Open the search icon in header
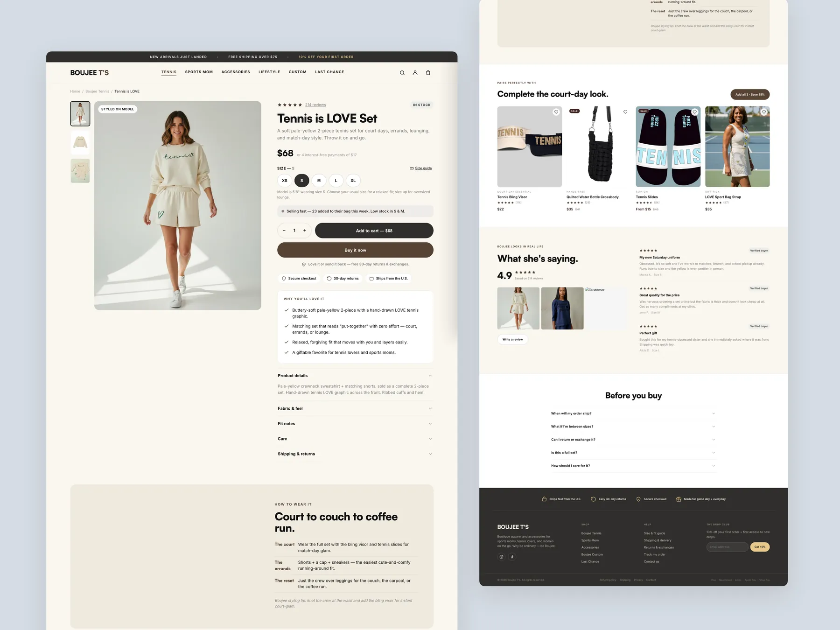The width and height of the screenshot is (840, 630). click(402, 73)
